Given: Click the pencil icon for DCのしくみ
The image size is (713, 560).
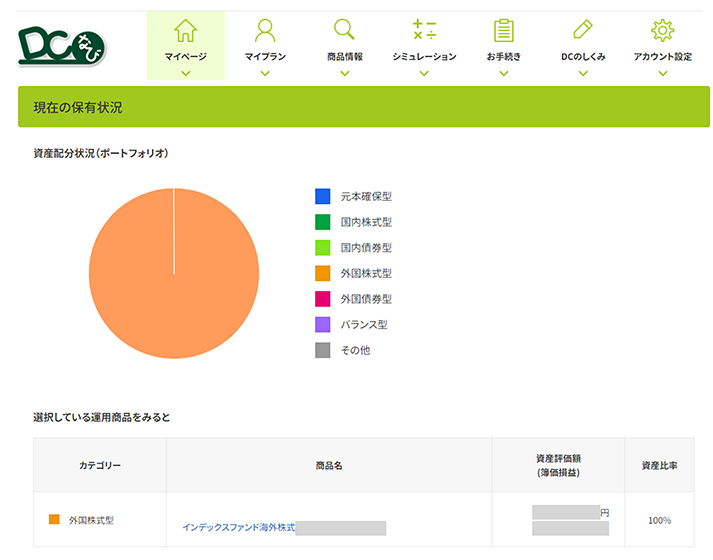Looking at the screenshot, I should 583,30.
